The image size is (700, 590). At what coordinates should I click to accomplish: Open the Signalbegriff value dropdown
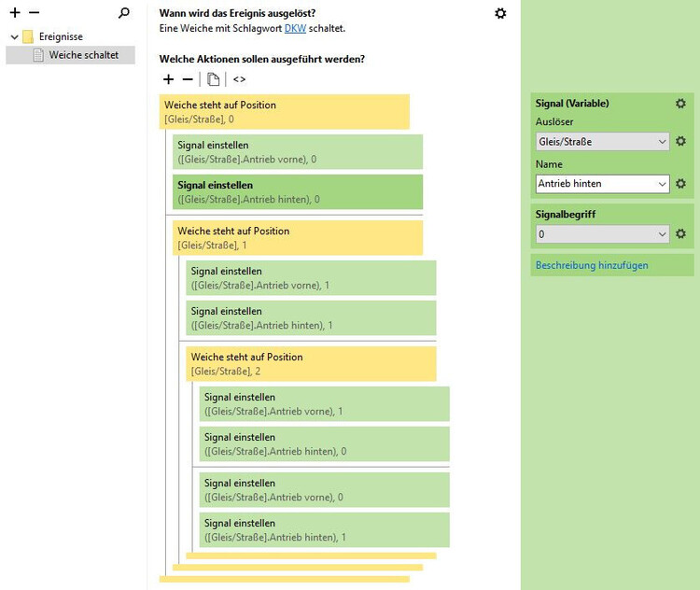click(603, 234)
